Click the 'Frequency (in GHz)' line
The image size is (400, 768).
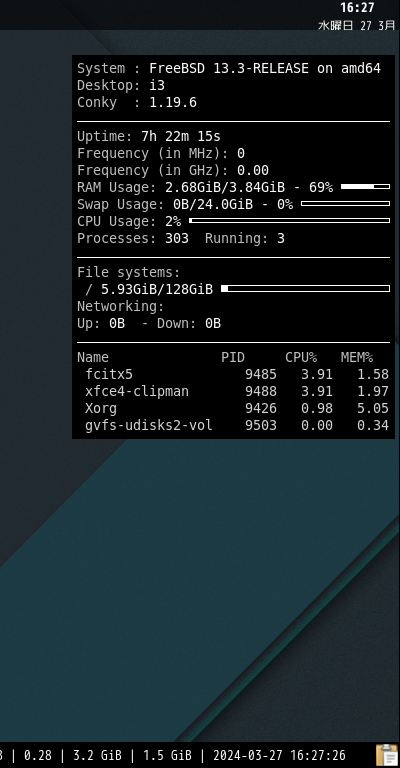click(173, 170)
